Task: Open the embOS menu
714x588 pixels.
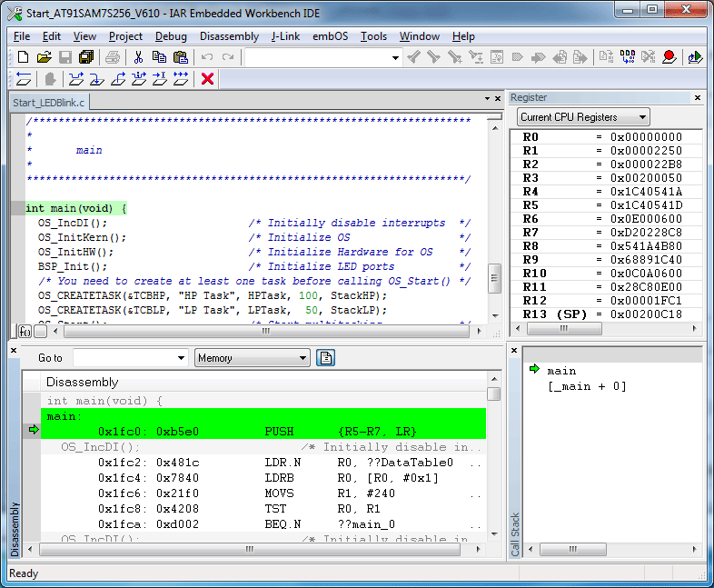Action: pyautogui.click(x=330, y=36)
